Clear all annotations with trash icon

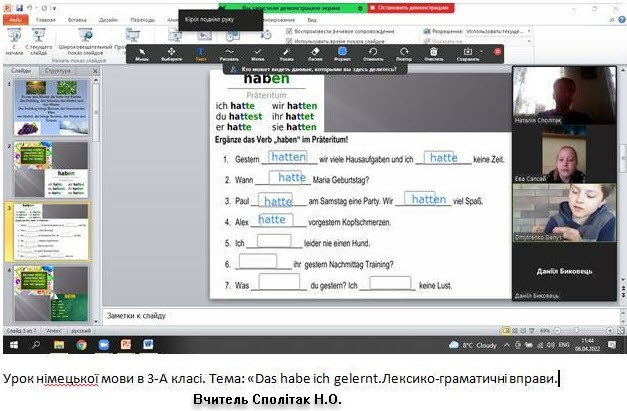pyautogui.click(x=434, y=53)
